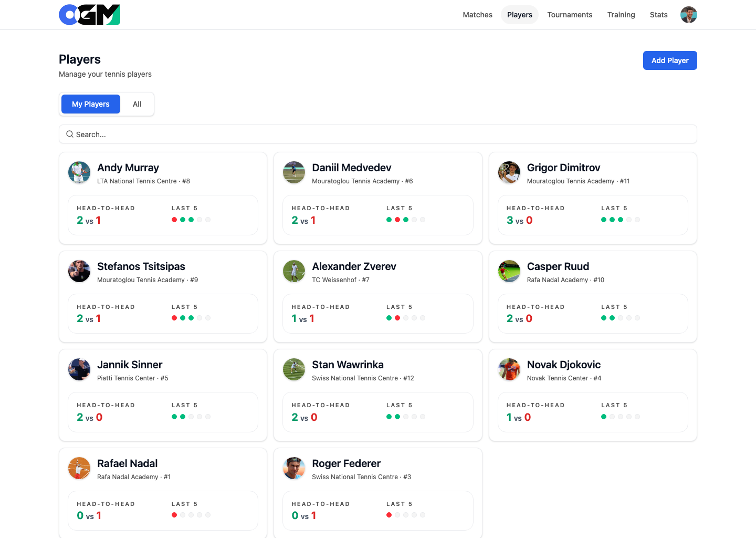Navigate to the Matches section
Viewport: 756px width, 538px height.
(x=477, y=15)
